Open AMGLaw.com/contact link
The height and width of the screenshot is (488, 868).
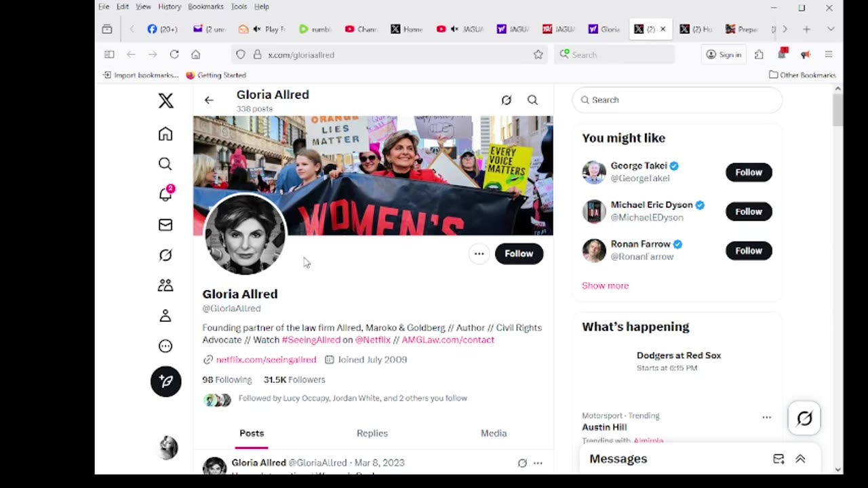click(448, 340)
